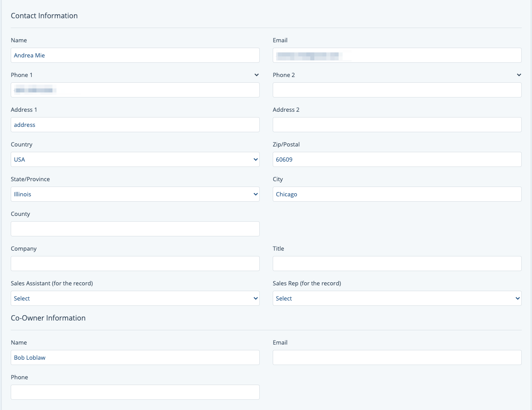532x410 pixels.
Task: Open the State/Province dropdown showing Illinois
Action: tap(135, 194)
